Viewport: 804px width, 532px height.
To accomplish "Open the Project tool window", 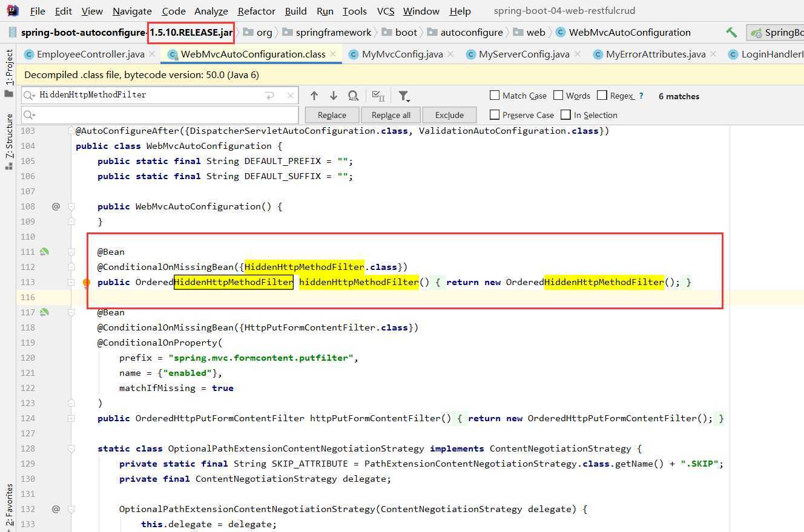I will (8, 73).
